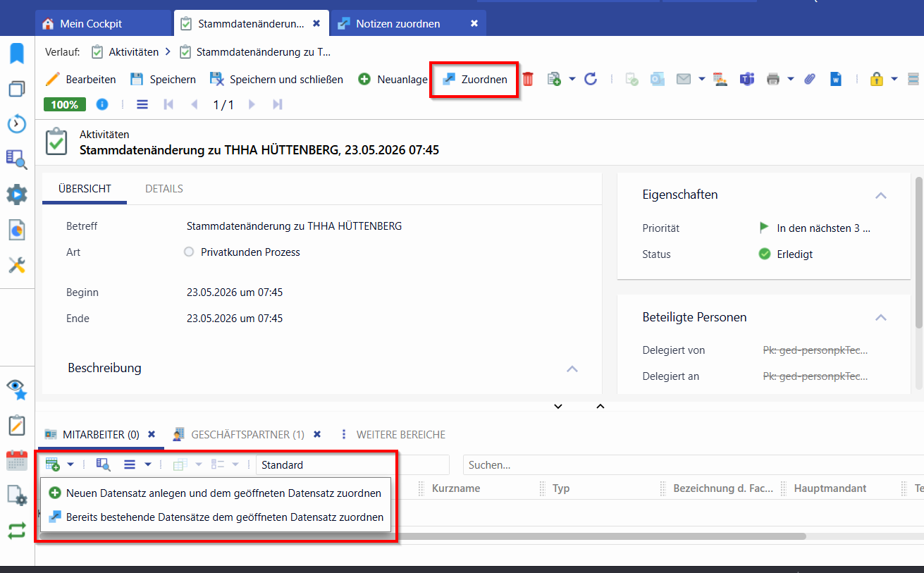Click the gear settings icon in the sidebar

click(x=17, y=195)
